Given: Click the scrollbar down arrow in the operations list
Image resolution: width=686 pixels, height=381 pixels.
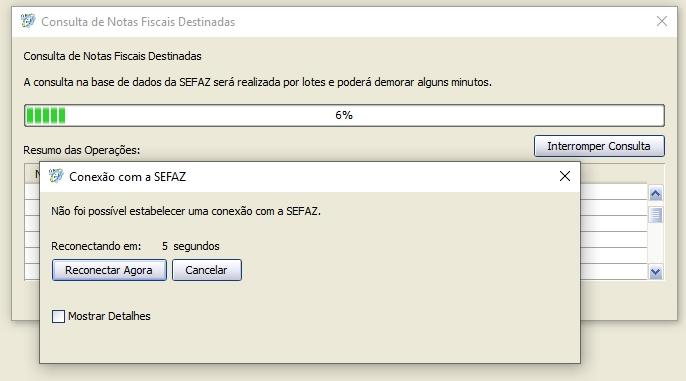Looking at the screenshot, I should (x=655, y=272).
